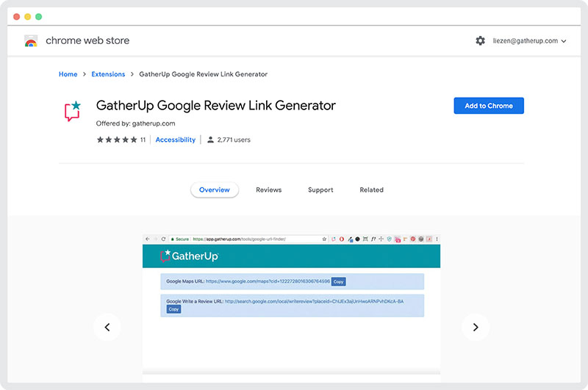Image resolution: width=588 pixels, height=390 pixels.
Task: Click the users person icon
Action: click(210, 140)
